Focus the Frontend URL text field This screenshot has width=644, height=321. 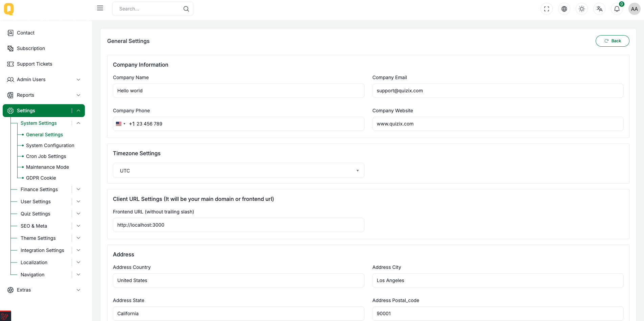238,225
